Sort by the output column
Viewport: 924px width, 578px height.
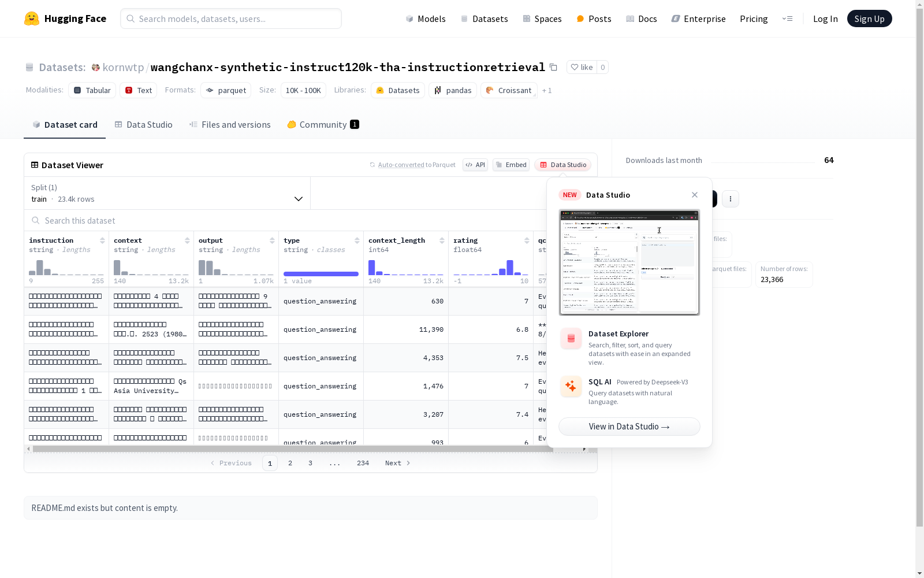coord(272,240)
